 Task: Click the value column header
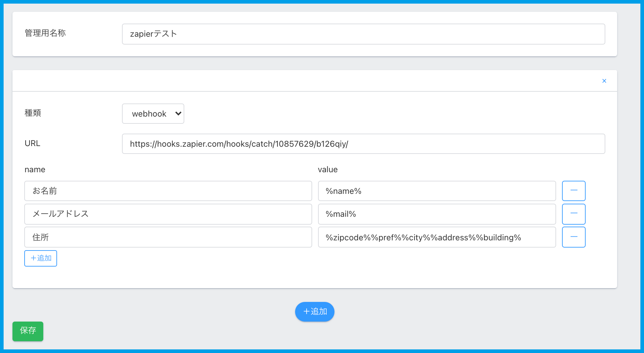[x=328, y=170]
